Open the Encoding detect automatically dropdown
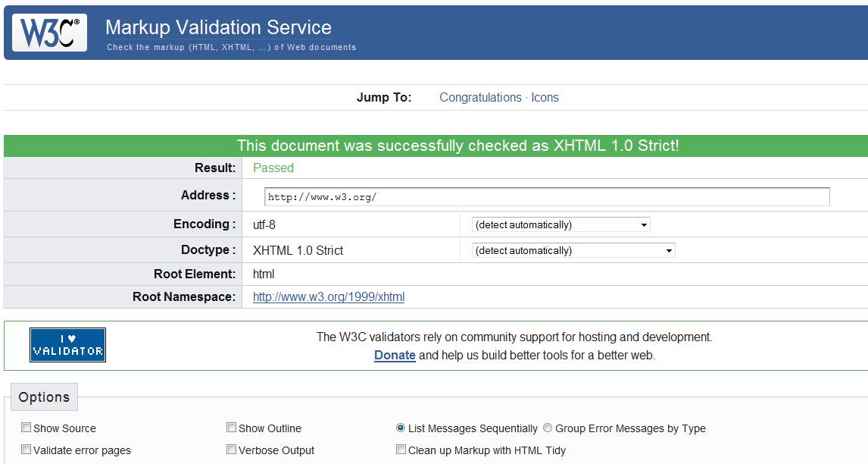This screenshot has width=868, height=464. point(560,224)
